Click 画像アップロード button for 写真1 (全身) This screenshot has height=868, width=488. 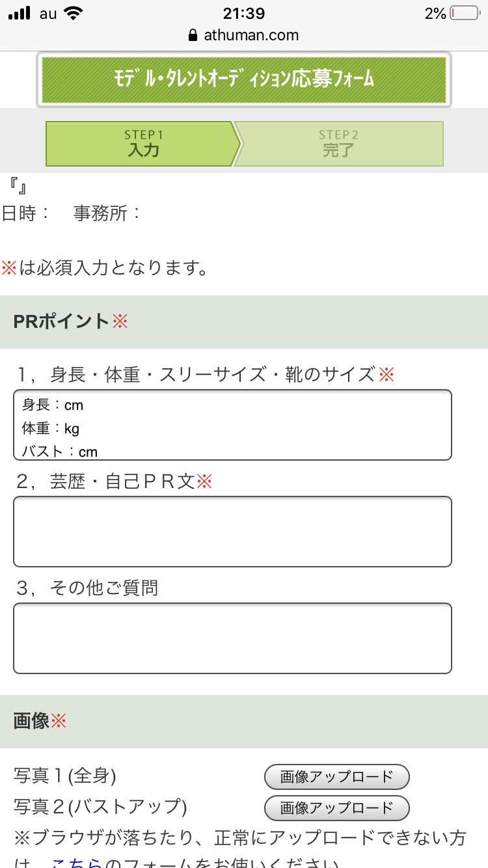point(336,776)
